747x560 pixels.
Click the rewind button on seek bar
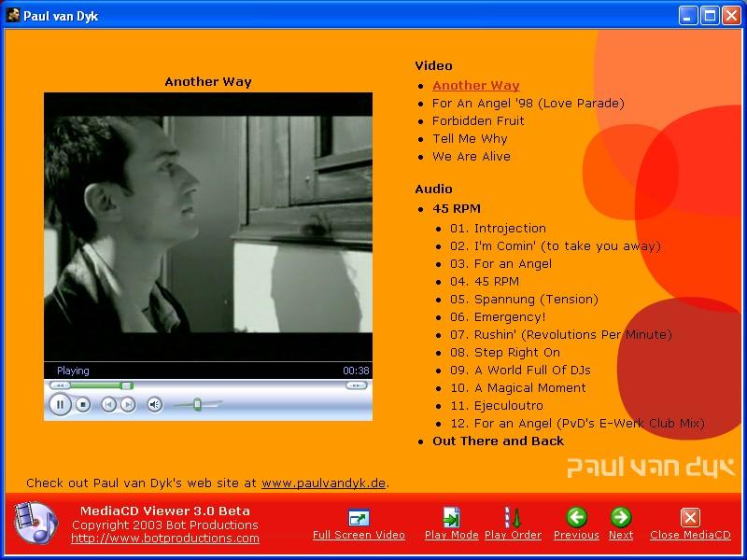pos(60,385)
